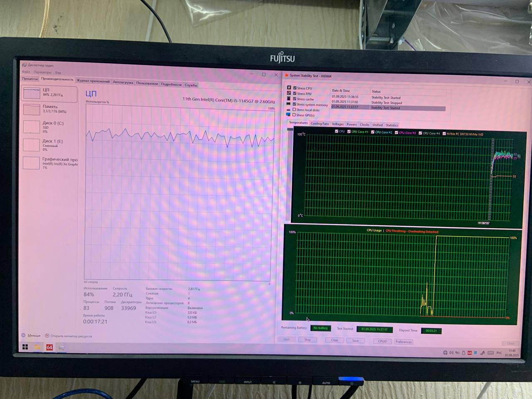The image size is (532, 399).
Task: Click the AIDA64 icon in the taskbar
Action: tap(49, 347)
